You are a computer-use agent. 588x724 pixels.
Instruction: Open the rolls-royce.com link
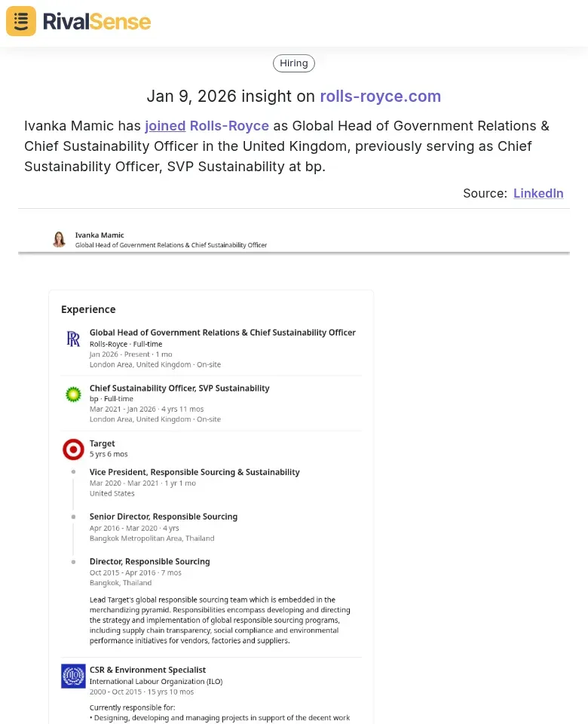click(381, 97)
